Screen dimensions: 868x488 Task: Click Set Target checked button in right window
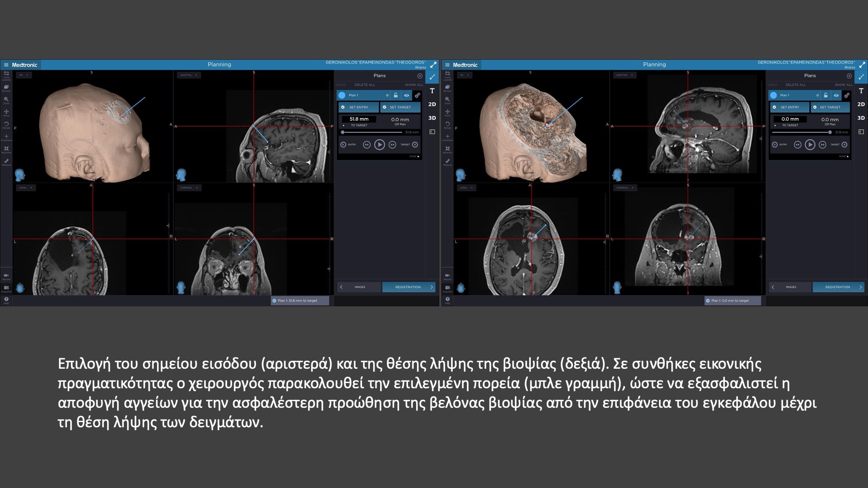[830, 107]
